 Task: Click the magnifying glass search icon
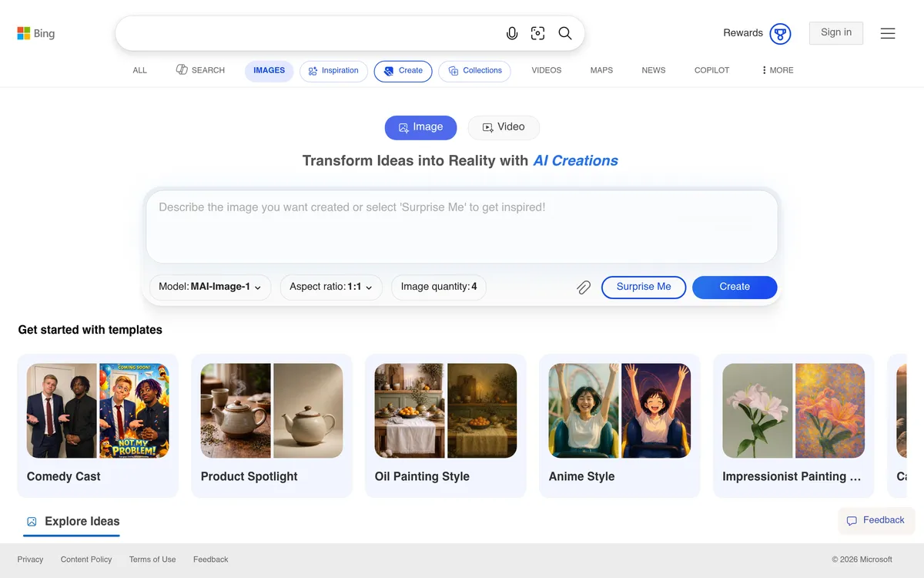click(x=565, y=33)
